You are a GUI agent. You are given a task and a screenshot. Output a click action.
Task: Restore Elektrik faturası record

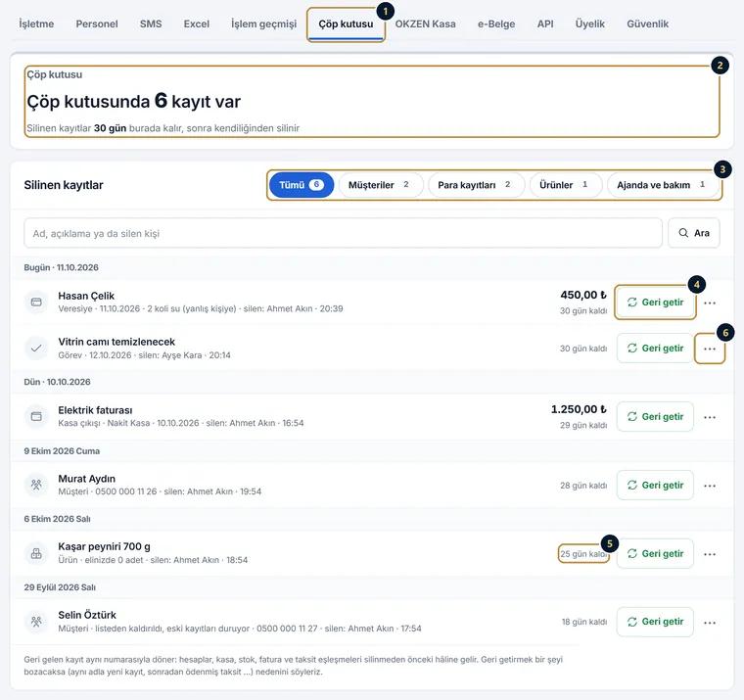(x=655, y=417)
